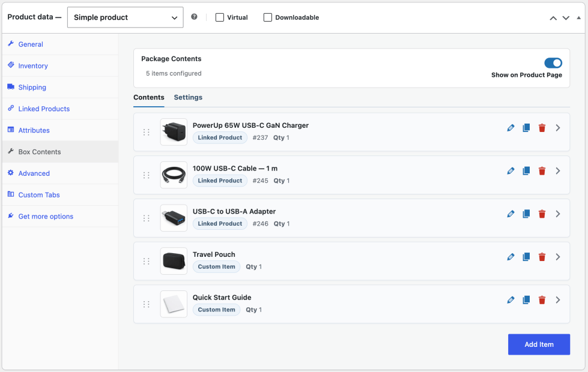The height and width of the screenshot is (372, 588).
Task: Toggle Show on Product Page switch
Action: click(553, 63)
